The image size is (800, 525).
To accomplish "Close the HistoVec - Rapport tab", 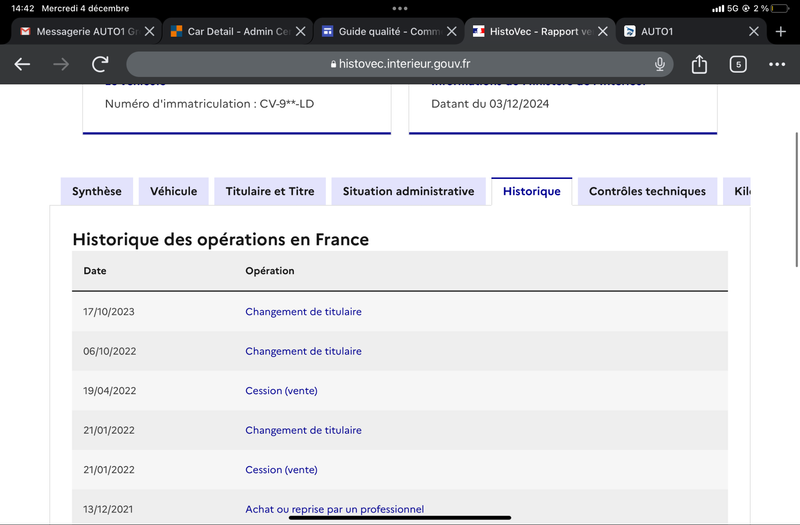I will coord(603,32).
